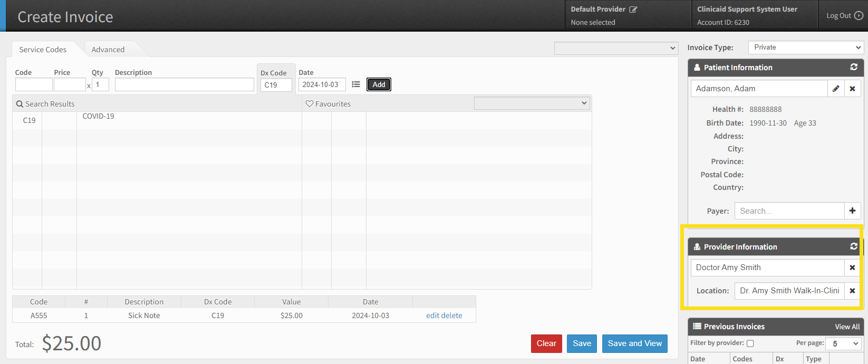Open View All previous invoices
868x364 pixels.
point(847,327)
